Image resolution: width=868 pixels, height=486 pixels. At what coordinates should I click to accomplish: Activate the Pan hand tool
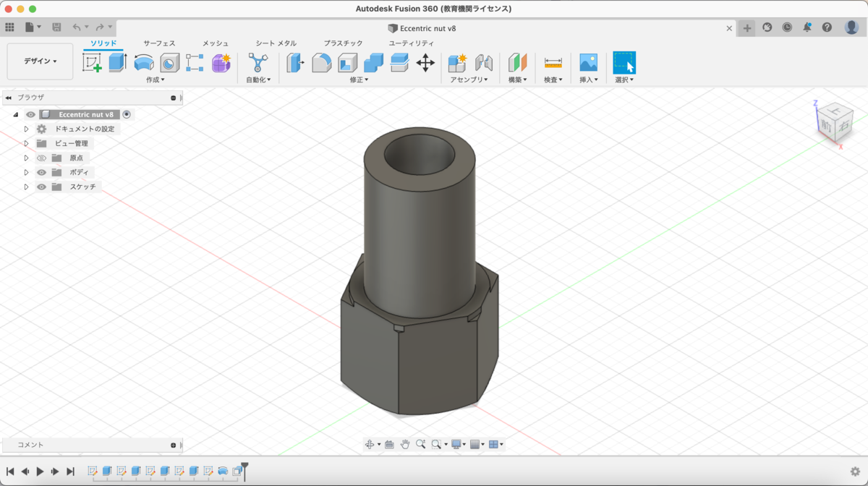click(x=405, y=444)
